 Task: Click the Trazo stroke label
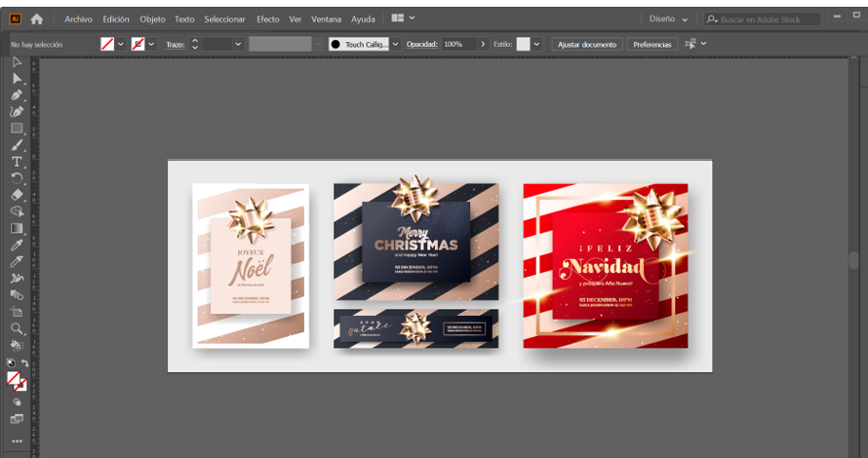[x=175, y=45]
